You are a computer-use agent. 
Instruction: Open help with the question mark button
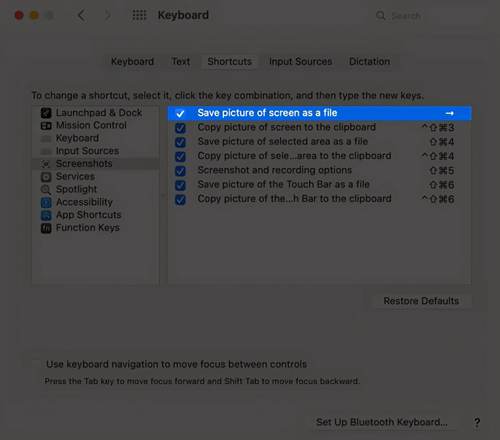477,422
